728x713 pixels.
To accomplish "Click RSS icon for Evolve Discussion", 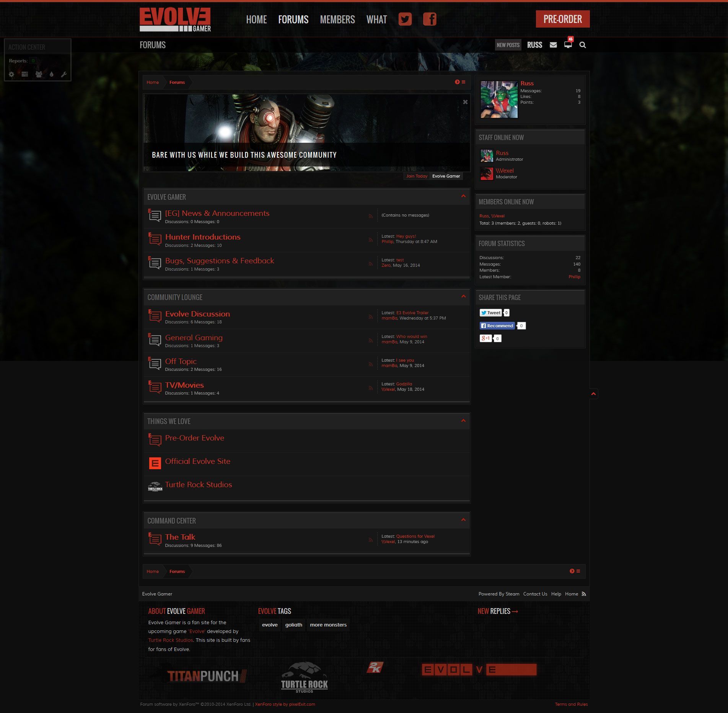I will [x=370, y=317].
